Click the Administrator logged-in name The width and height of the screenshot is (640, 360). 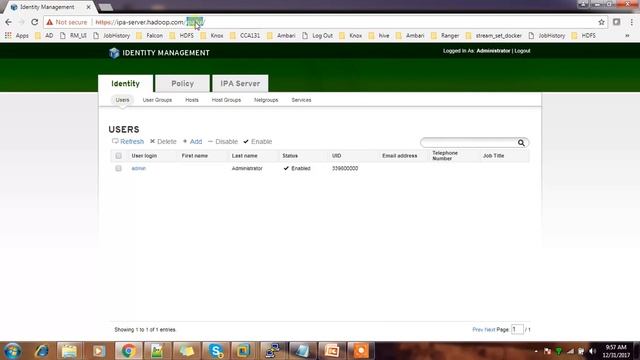pos(493,51)
